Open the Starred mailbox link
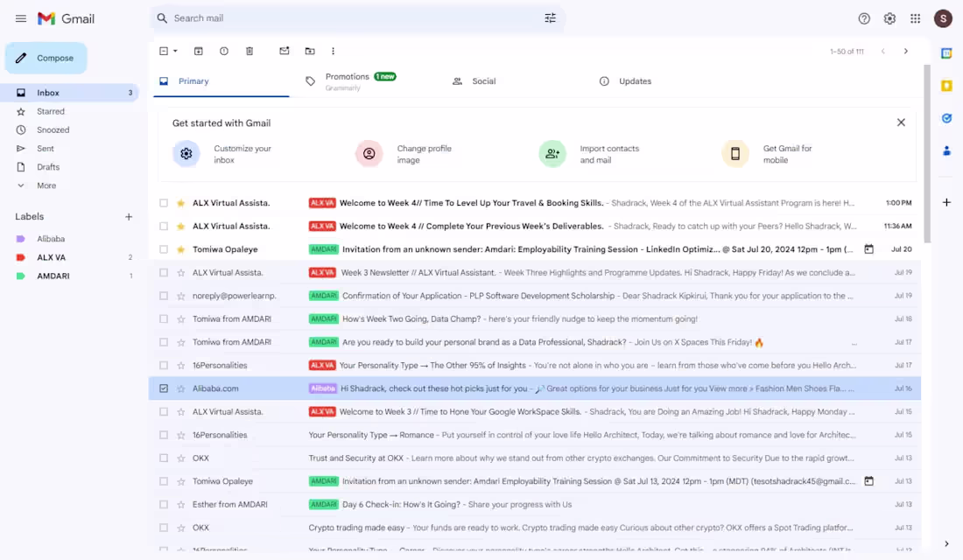963x560 pixels. (x=50, y=111)
